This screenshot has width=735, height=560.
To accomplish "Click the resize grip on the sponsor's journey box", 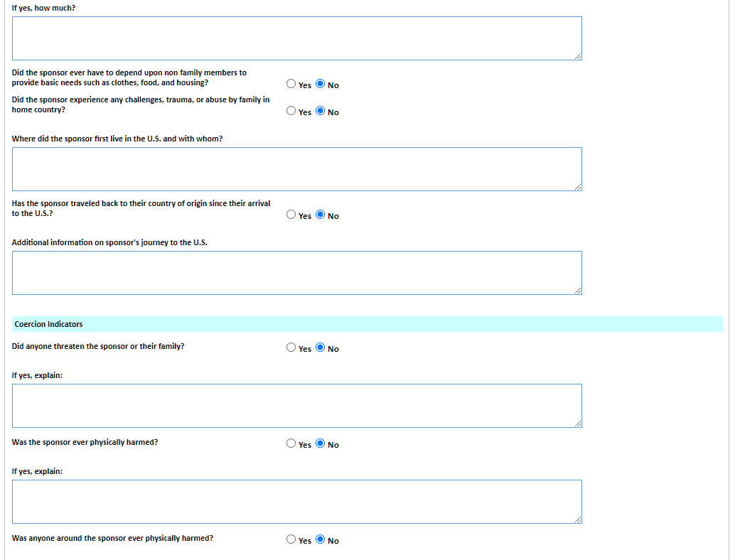I will [x=578, y=291].
